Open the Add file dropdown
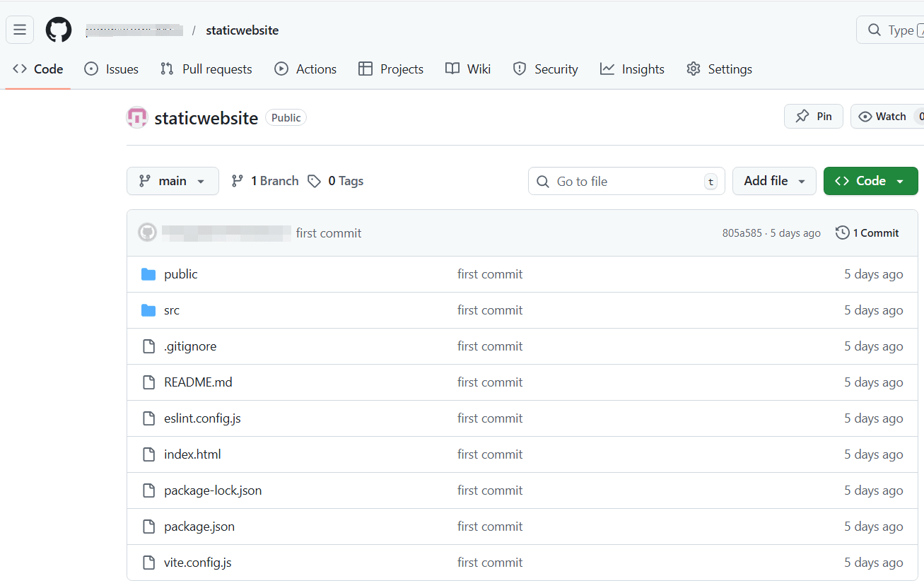The height and width of the screenshot is (588, 924). click(x=774, y=181)
